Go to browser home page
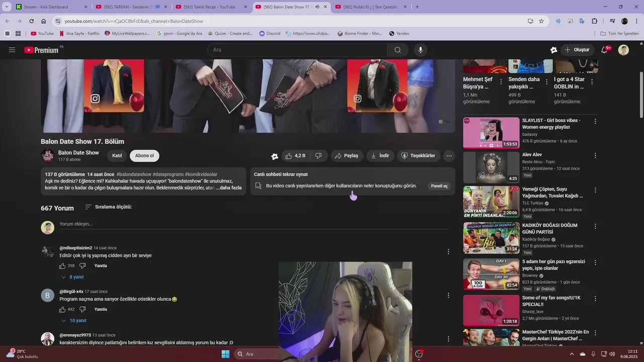 coord(44,21)
